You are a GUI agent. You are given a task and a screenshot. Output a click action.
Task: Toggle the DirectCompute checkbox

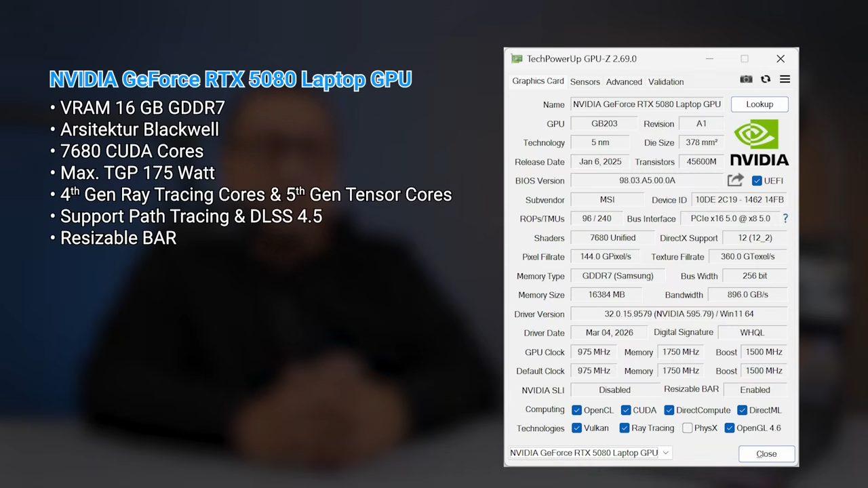coord(669,410)
